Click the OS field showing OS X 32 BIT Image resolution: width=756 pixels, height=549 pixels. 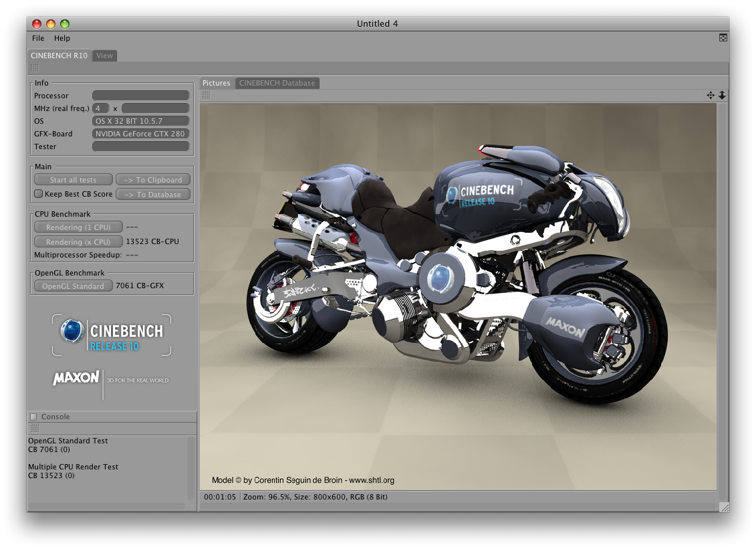pyautogui.click(x=140, y=121)
